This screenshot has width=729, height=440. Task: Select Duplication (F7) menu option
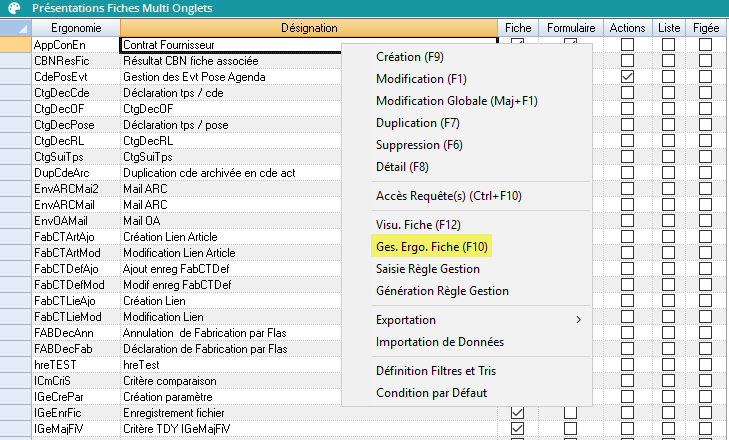(417, 123)
